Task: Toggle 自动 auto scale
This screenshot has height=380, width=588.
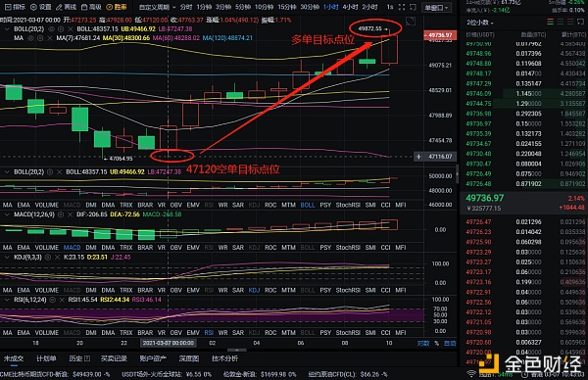Action: coord(450,343)
